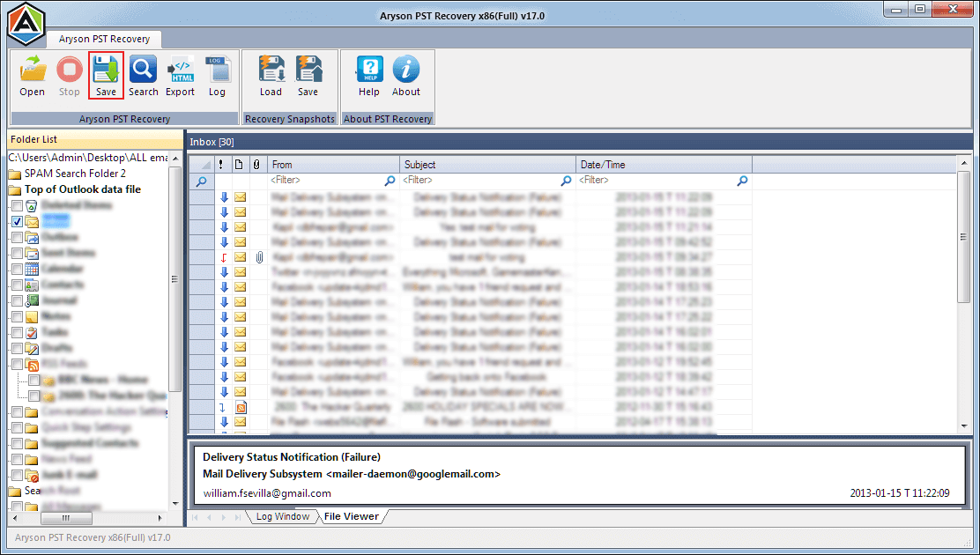Click the mailer-daemon@googlemail.com sender text
980x555 pixels.
413,474
